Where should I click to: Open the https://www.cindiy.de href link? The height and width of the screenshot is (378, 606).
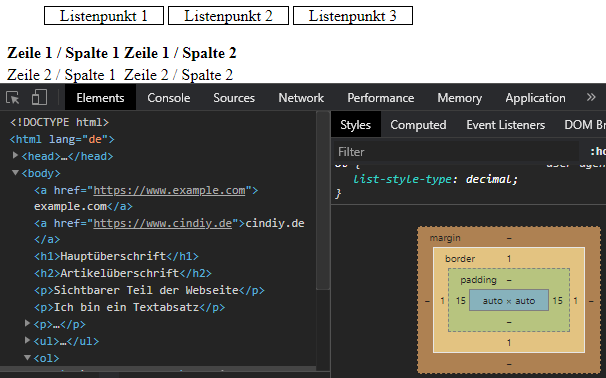coord(163,223)
